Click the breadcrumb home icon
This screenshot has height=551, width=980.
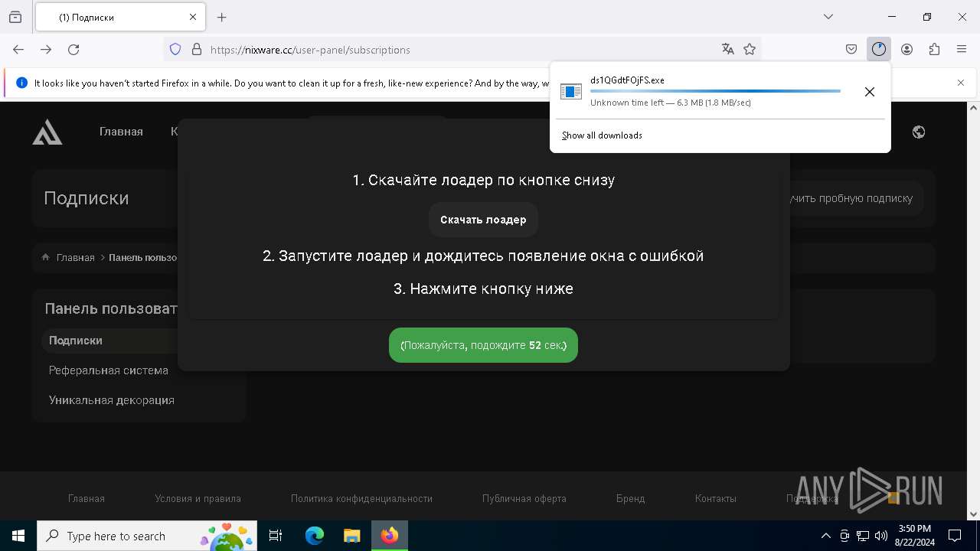46,258
